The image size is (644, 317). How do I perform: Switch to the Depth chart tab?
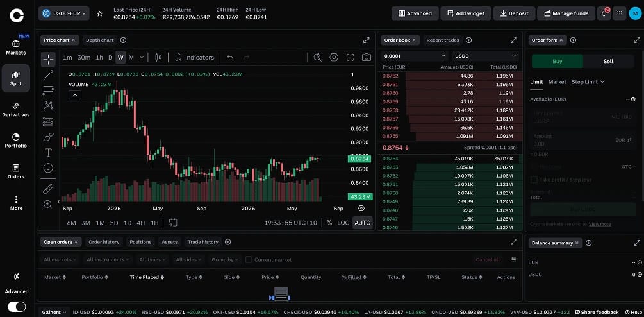tap(100, 40)
